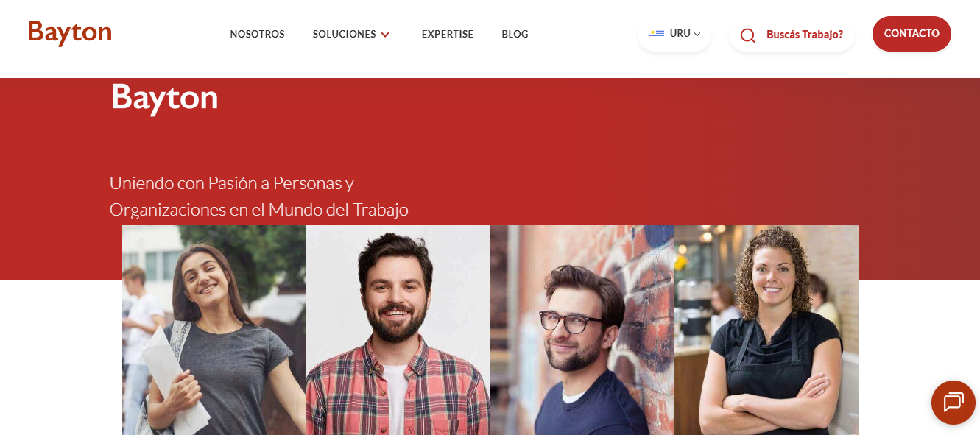Click the Contacto button
980x435 pixels.
912,34
